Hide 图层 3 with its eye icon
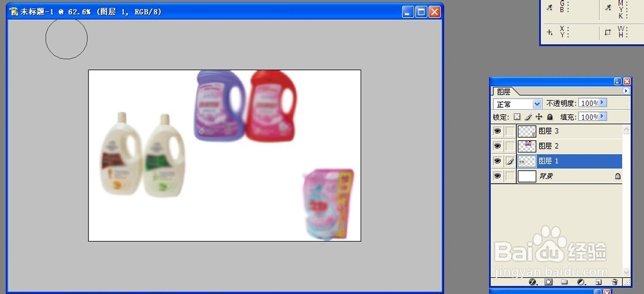This screenshot has width=644, height=294. (497, 131)
